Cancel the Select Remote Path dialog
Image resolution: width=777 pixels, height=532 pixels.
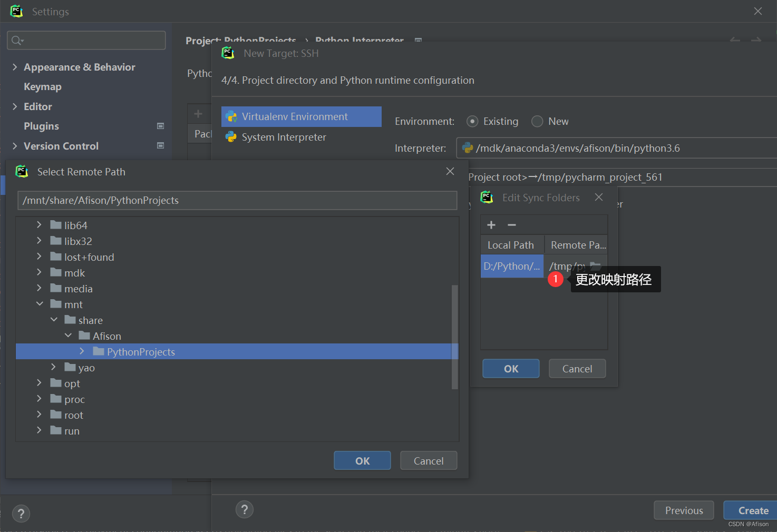[x=429, y=460]
